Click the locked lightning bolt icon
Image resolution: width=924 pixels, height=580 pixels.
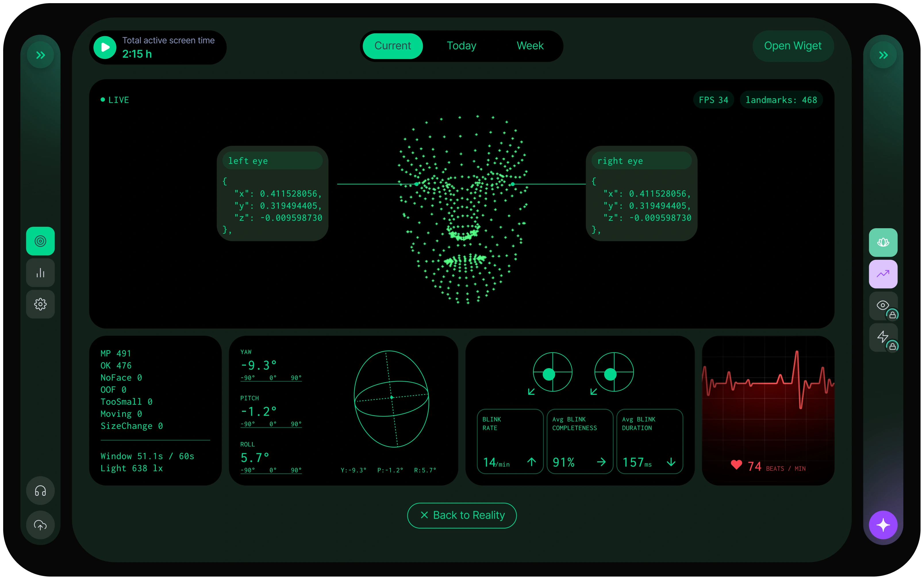pyautogui.click(x=883, y=337)
